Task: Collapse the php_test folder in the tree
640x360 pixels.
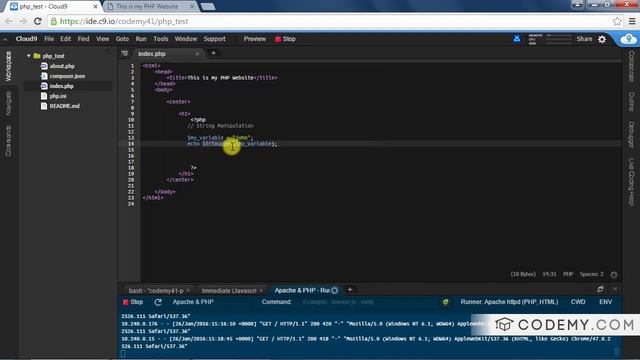Action: pos(29,56)
